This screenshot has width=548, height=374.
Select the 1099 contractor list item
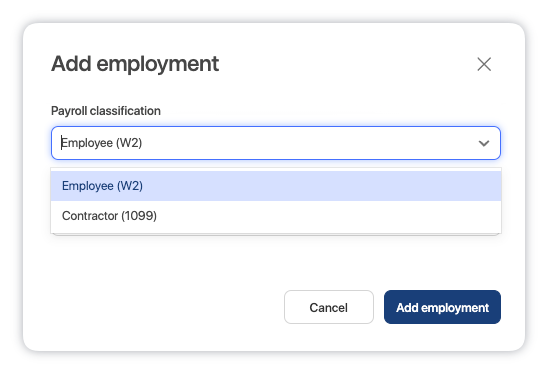coord(276,216)
